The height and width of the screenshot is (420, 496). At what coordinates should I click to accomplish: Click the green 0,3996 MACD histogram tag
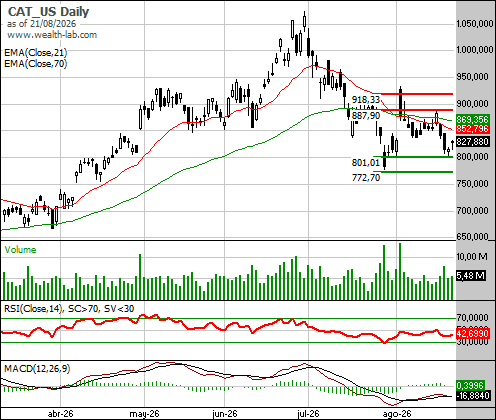click(470, 386)
